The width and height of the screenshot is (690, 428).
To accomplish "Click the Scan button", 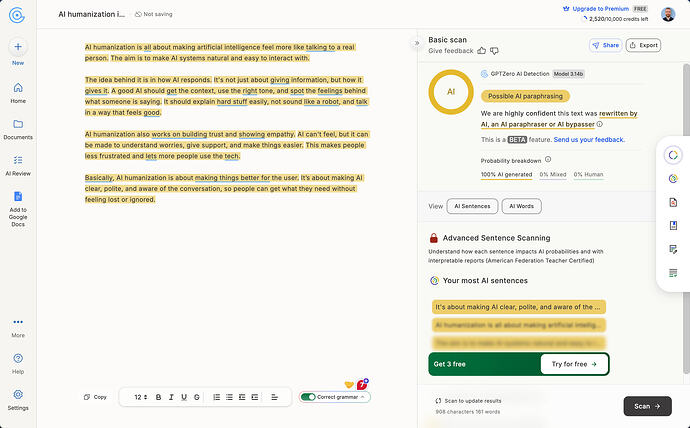I will (647, 406).
